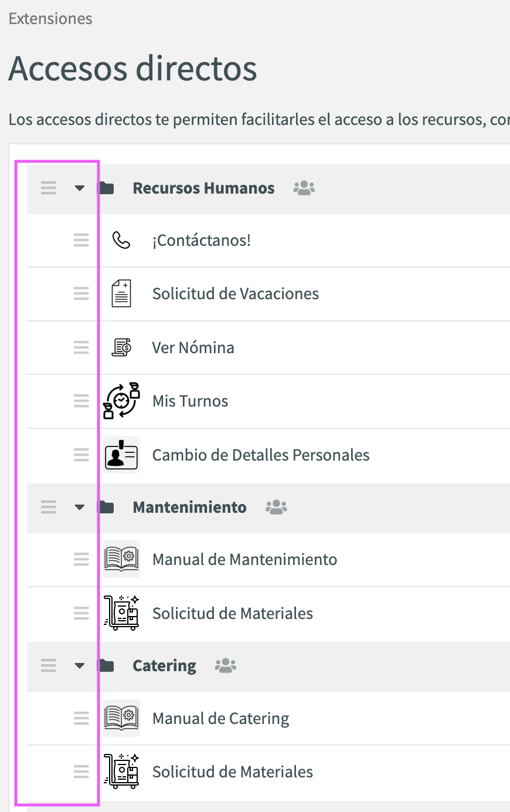Open Solicitud de Materiales under Mantenimiento
Image resolution: width=510 pixels, height=812 pixels.
233,613
